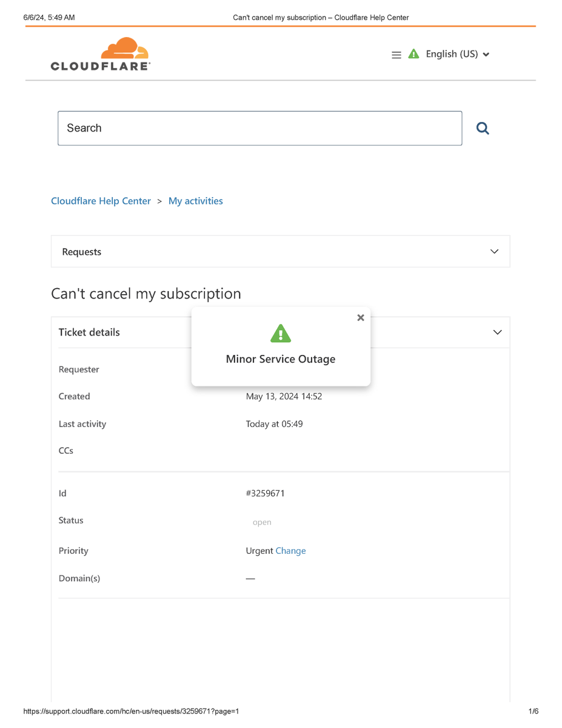Open the hamburger menu icon
This screenshot has width=562, height=728.
pos(396,55)
